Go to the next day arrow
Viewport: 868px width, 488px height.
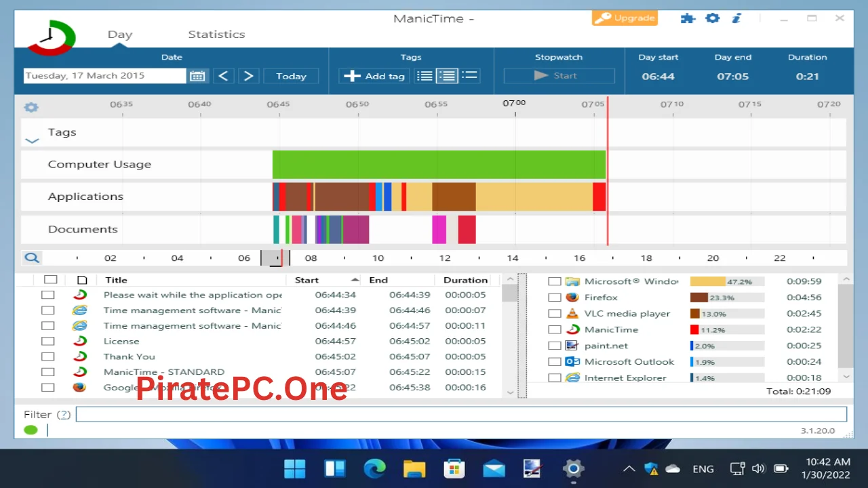click(x=248, y=76)
